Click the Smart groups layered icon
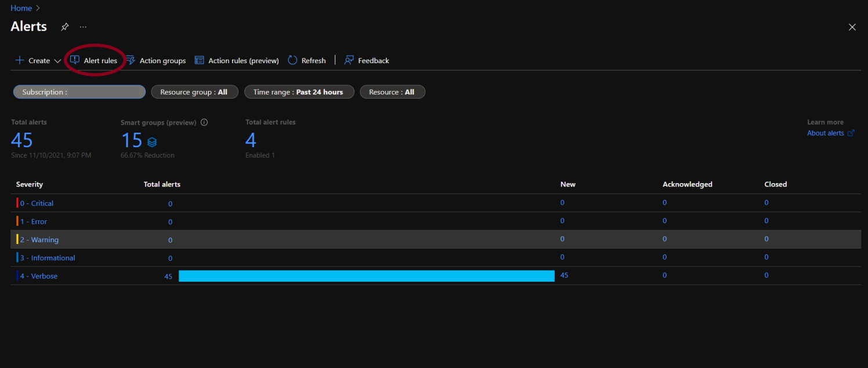This screenshot has height=368, width=868. [x=151, y=141]
